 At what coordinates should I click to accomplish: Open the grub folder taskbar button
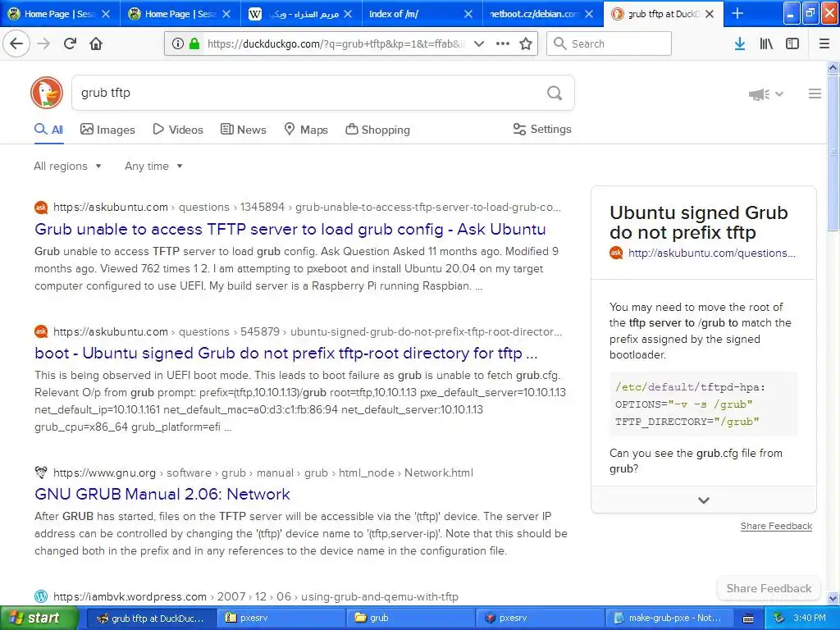point(410,618)
